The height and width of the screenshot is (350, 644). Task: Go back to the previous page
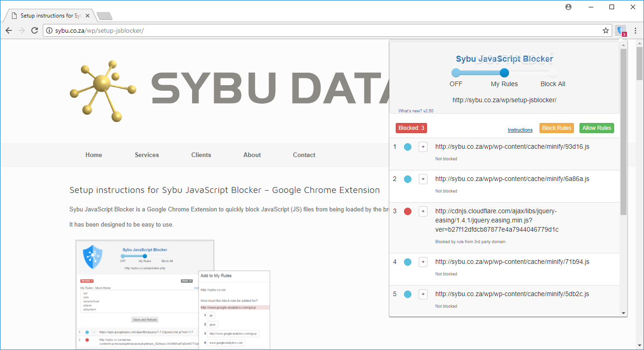[x=9, y=30]
